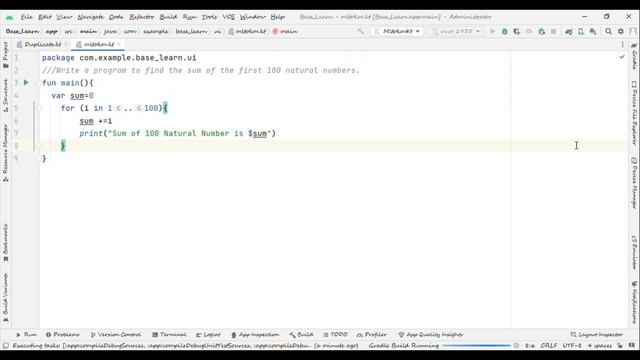Click the Sync Project with Gradle icon
The height and width of the screenshot is (360, 640).
coord(569,31)
